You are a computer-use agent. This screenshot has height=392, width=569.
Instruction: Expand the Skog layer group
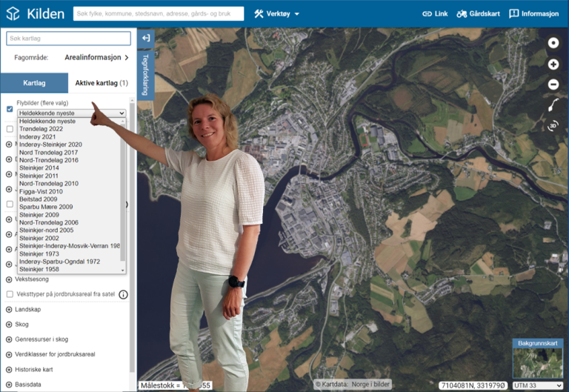point(9,325)
